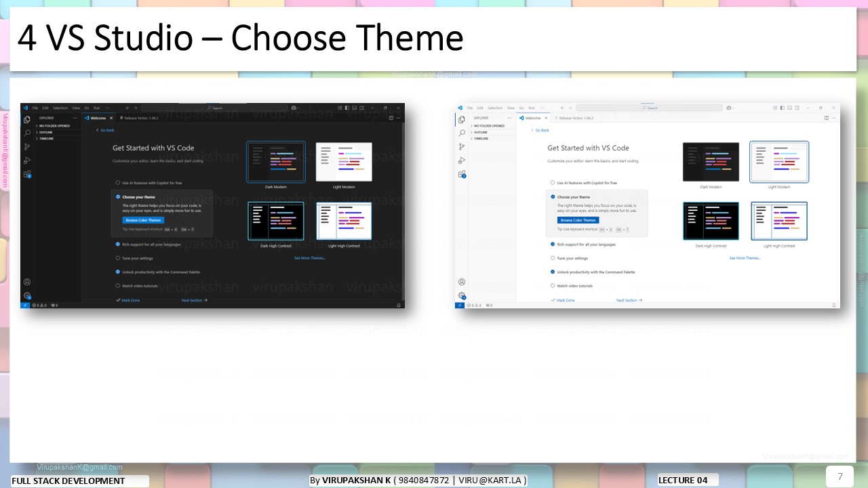
Task: Click Next Section link in dark window
Action: click(x=194, y=300)
